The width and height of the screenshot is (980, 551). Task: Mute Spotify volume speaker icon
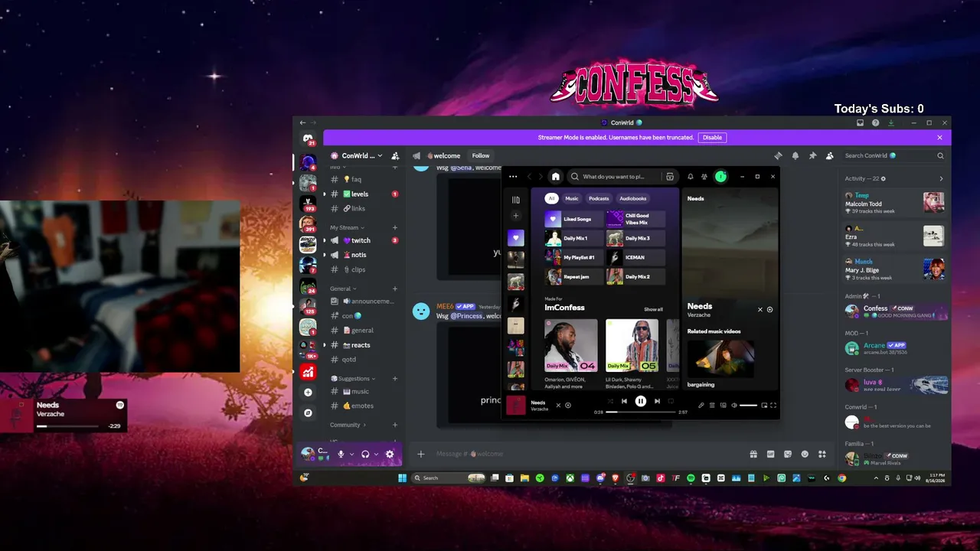click(734, 405)
